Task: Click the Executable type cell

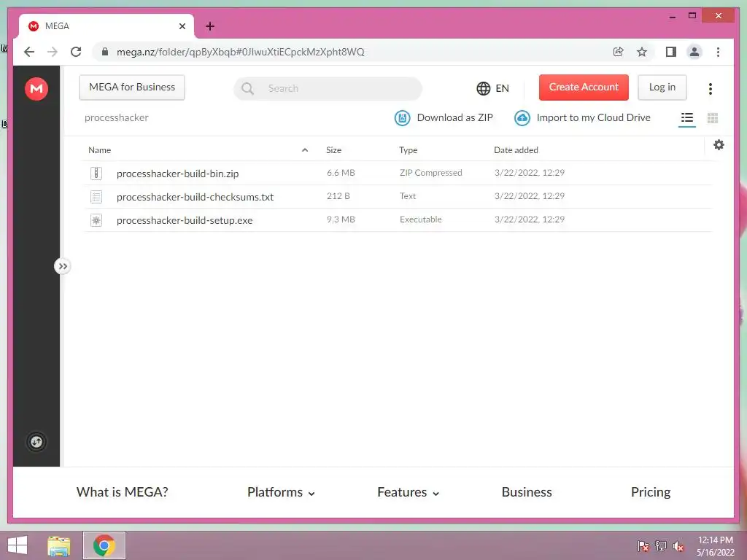Action: pyautogui.click(x=421, y=219)
